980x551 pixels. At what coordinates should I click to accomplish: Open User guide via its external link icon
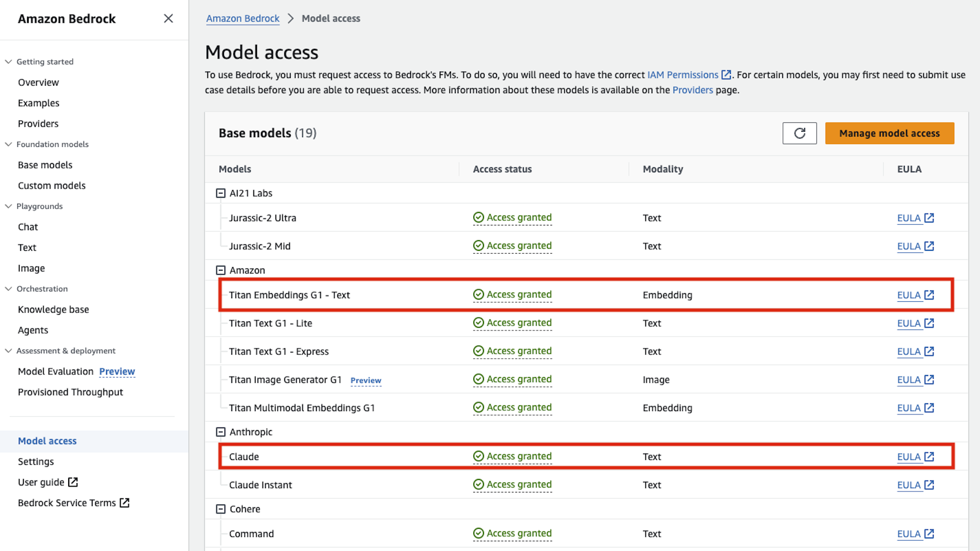tap(74, 482)
